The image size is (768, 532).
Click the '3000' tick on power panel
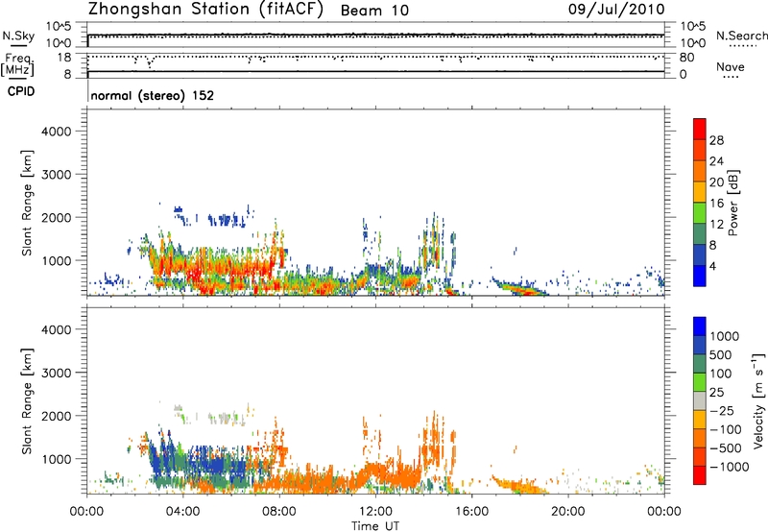tap(56, 175)
